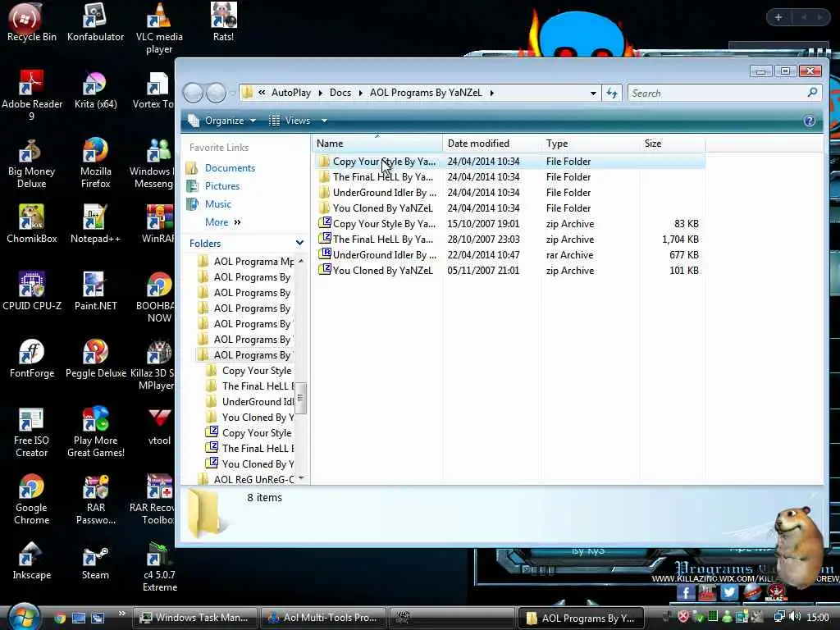Viewport: 840px width, 630px height.
Task: Refresh the folder with the refresh button
Action: pos(612,94)
